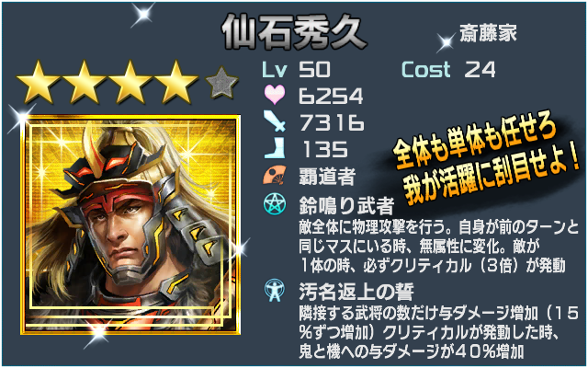The image size is (588, 368).
Task: Click the Cost 24 value
Action: (x=448, y=70)
